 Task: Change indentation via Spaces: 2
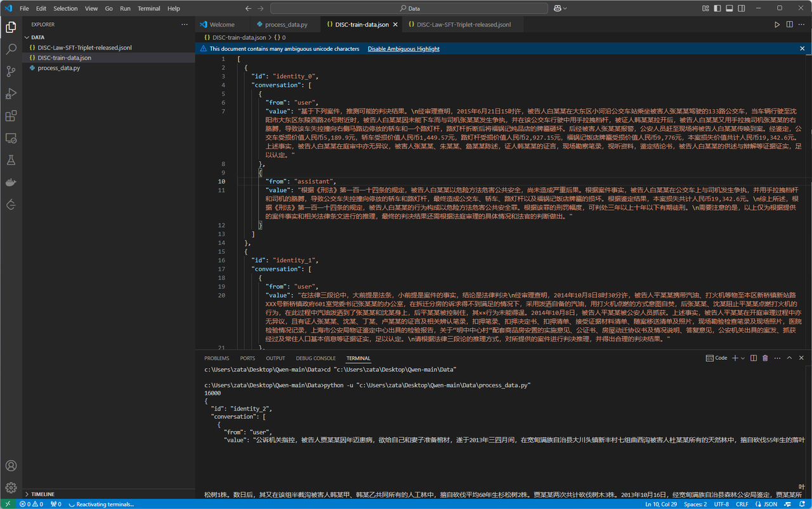click(x=695, y=505)
